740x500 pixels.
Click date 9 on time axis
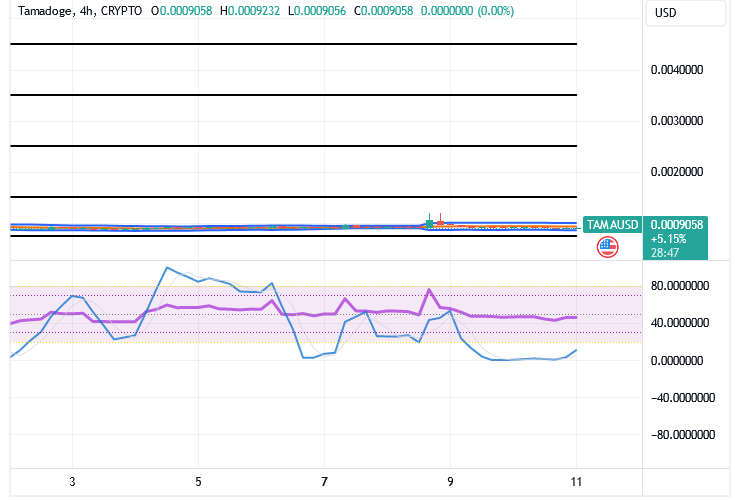point(450,482)
